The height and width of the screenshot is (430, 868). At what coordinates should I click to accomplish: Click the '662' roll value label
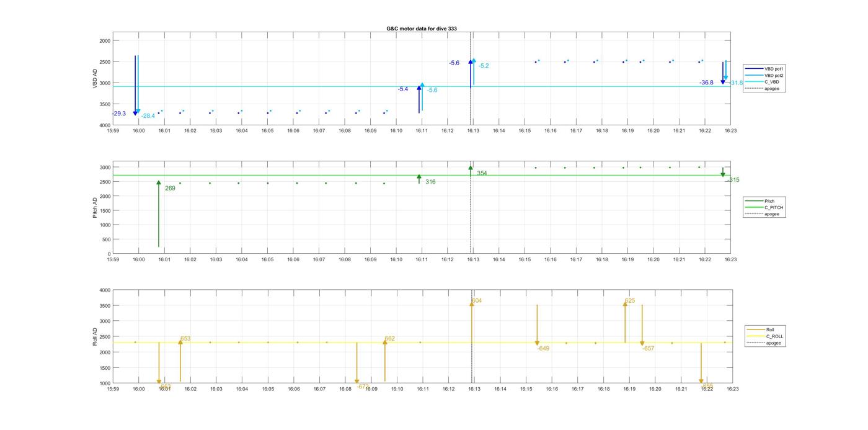click(x=389, y=339)
